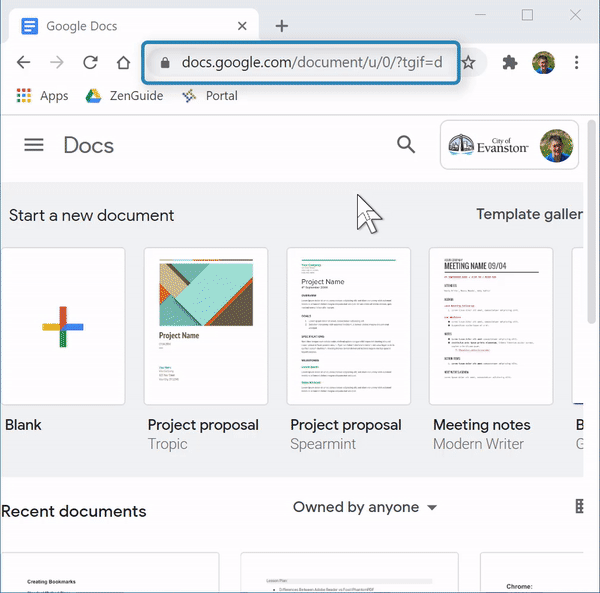Click the Docs search magnifier icon
The height and width of the screenshot is (593, 600).
click(406, 145)
